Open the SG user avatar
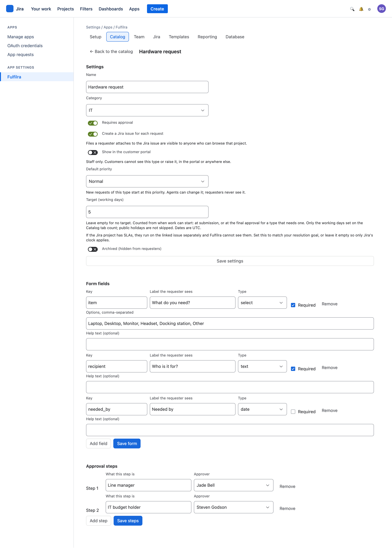 click(381, 9)
